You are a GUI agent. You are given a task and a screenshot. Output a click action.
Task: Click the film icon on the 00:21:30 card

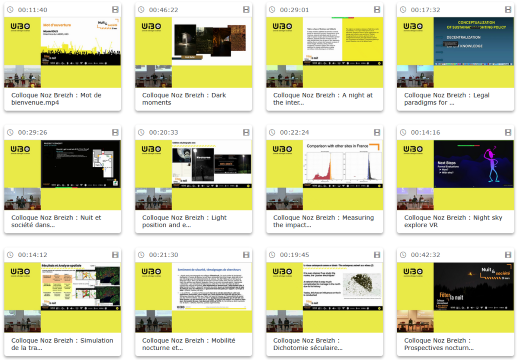point(246,255)
